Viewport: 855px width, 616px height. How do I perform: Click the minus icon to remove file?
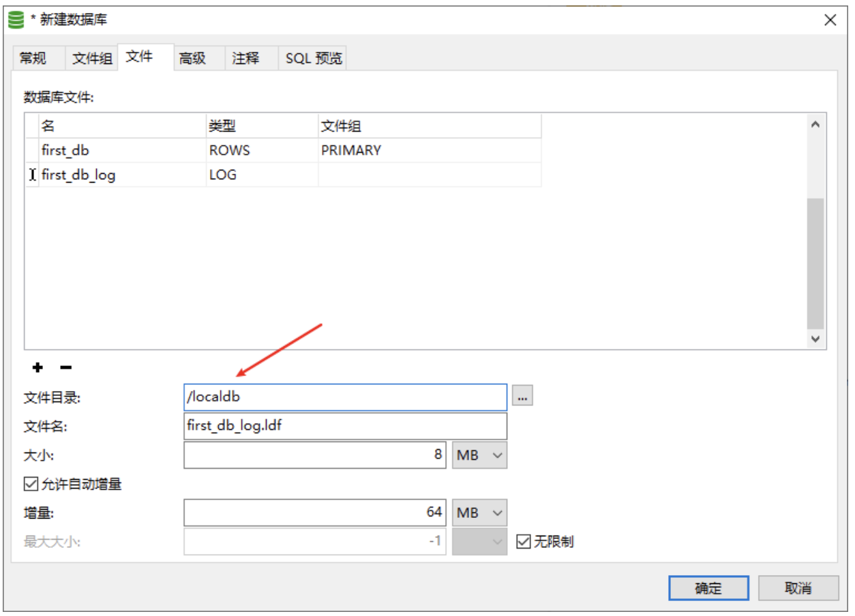(x=65, y=368)
